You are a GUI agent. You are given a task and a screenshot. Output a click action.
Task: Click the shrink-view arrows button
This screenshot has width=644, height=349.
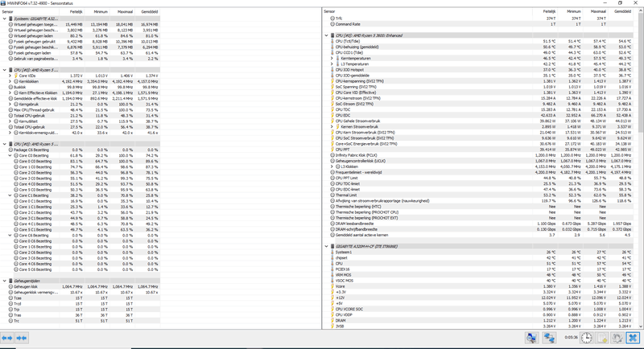[x=22, y=338]
